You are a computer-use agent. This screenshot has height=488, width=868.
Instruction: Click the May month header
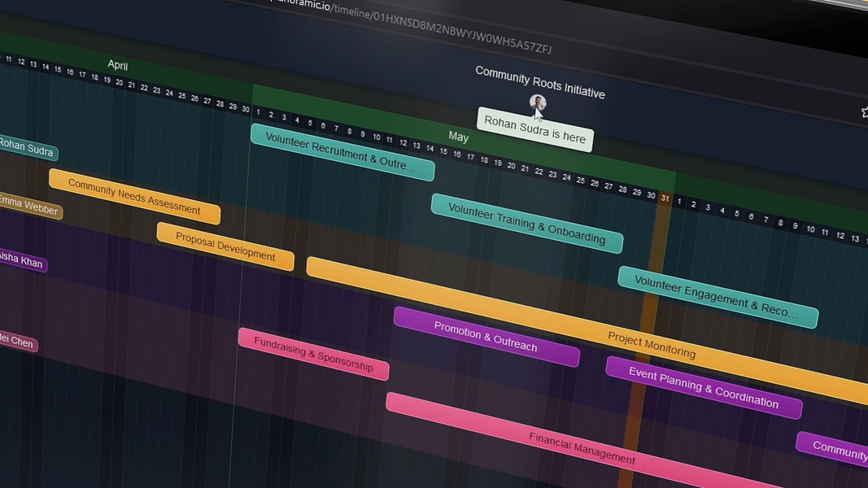458,136
